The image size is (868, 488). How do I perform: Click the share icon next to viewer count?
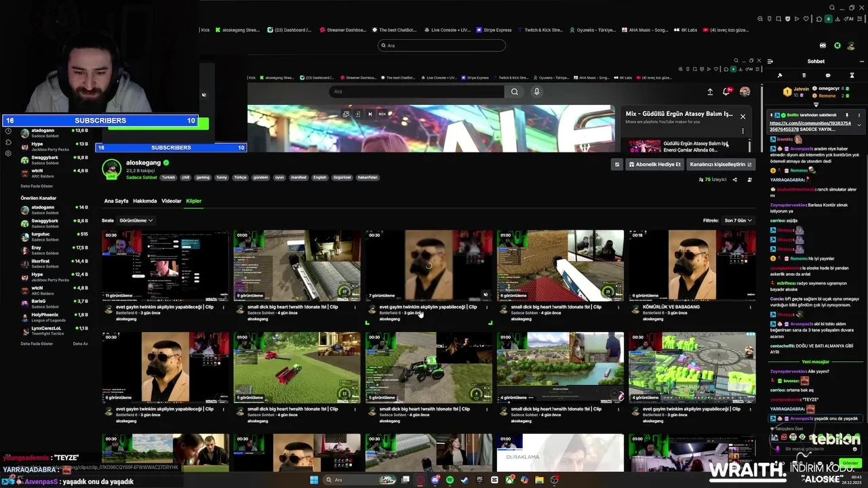pos(734,180)
